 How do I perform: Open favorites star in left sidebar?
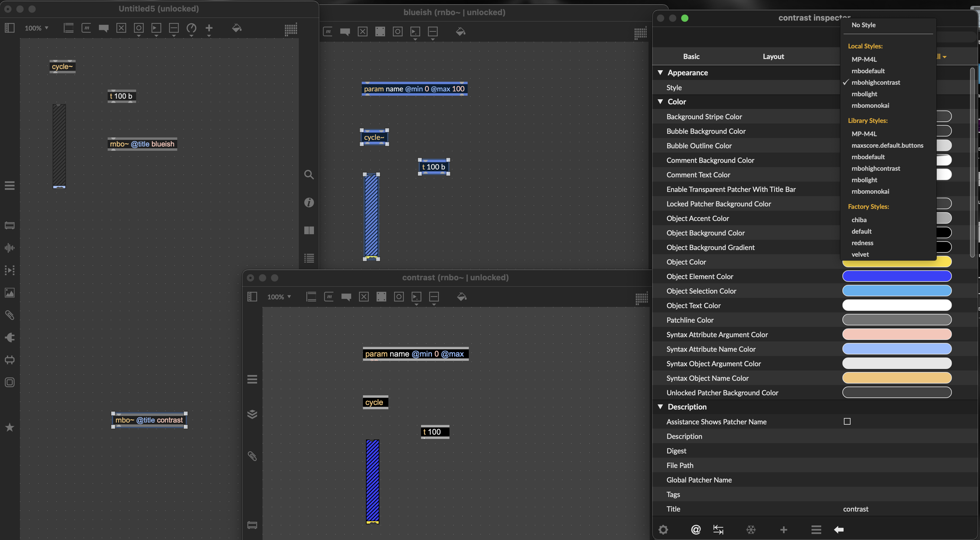[x=9, y=427]
